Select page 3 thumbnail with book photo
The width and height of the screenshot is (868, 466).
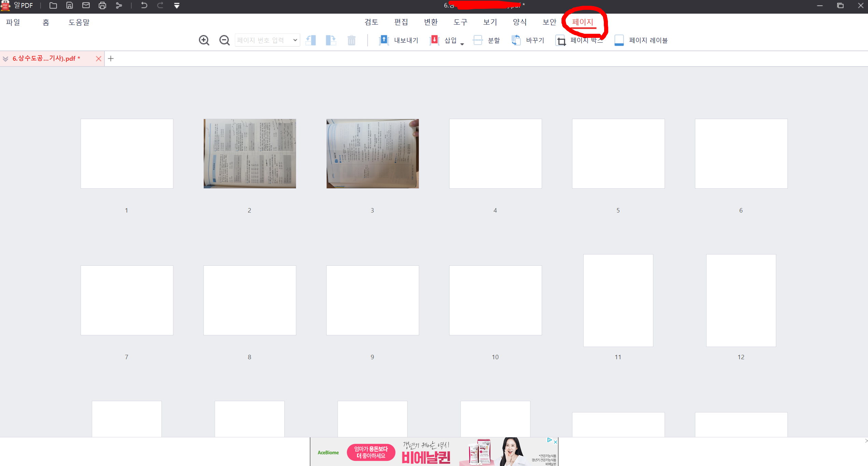coord(373,154)
